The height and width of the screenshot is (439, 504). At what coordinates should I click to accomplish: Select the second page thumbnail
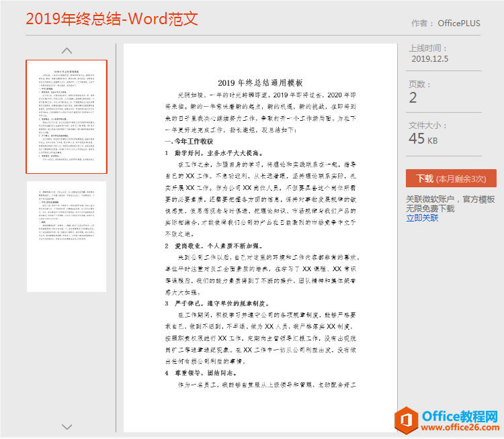(67, 237)
